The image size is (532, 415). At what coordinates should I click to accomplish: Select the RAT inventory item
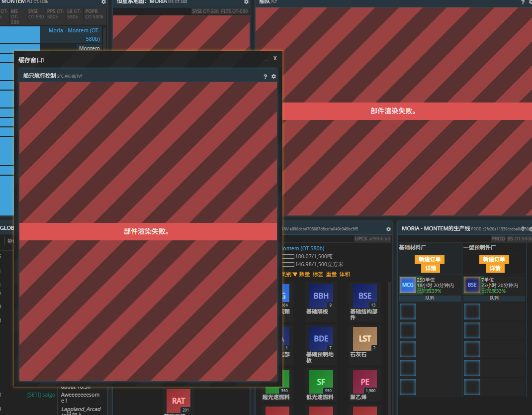[178, 401]
